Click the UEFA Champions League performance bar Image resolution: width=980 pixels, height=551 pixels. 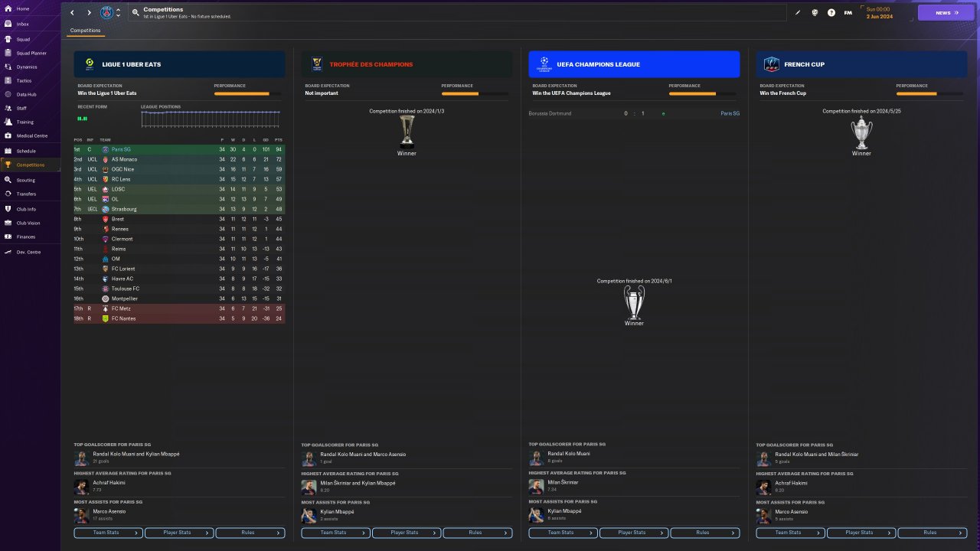[x=702, y=93]
